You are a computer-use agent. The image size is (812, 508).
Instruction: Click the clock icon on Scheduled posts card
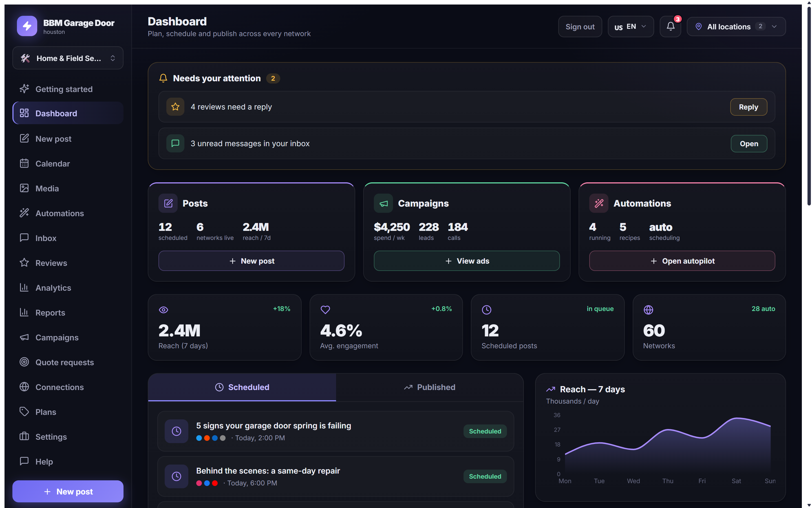pos(487,310)
